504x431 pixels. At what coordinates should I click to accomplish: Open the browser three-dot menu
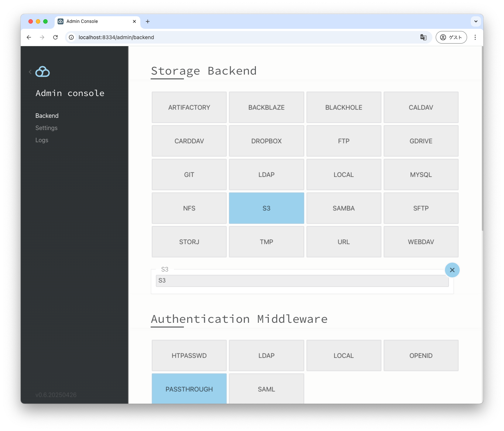point(475,37)
